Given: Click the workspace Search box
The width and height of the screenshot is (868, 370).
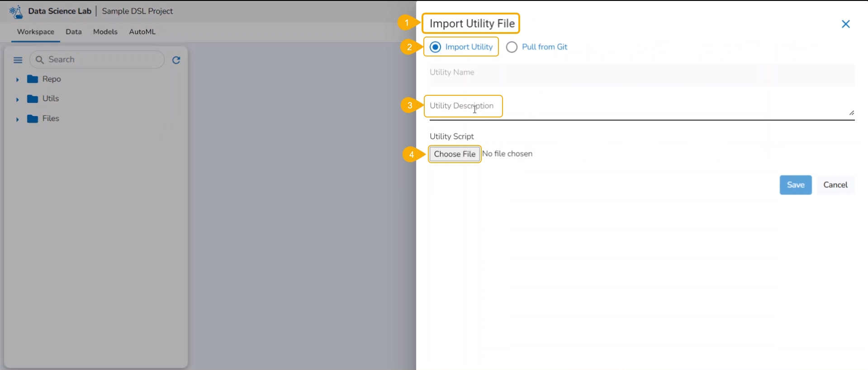Looking at the screenshot, I should (97, 60).
